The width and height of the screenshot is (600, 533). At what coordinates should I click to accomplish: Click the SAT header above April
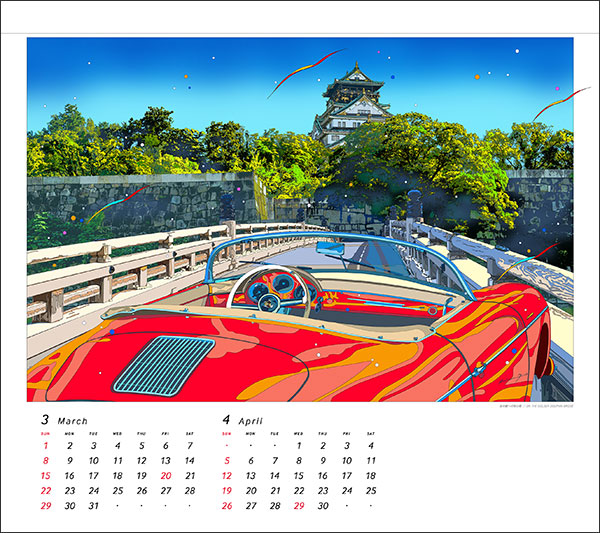click(x=371, y=433)
